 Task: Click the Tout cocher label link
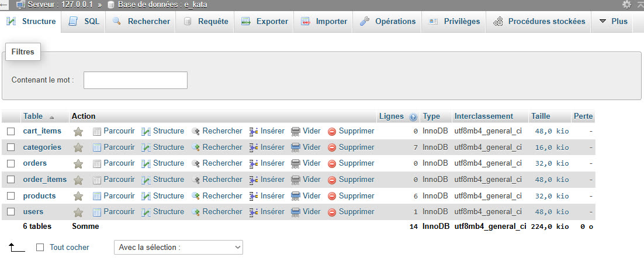click(70, 248)
